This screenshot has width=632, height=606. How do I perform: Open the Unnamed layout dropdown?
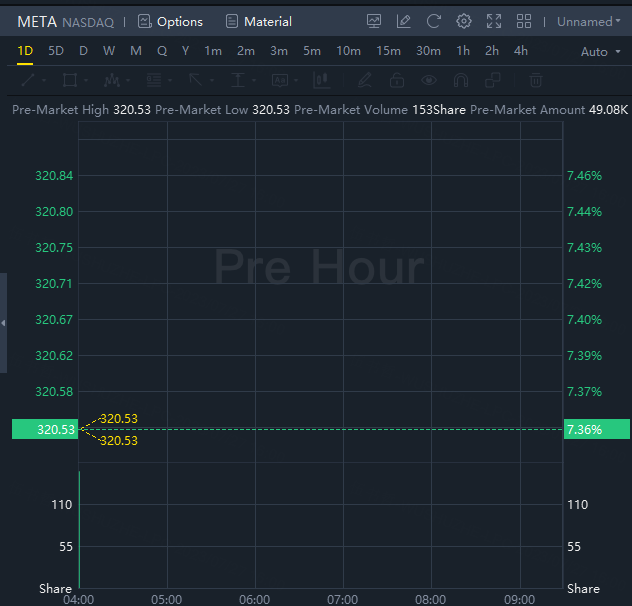pyautogui.click(x=589, y=21)
